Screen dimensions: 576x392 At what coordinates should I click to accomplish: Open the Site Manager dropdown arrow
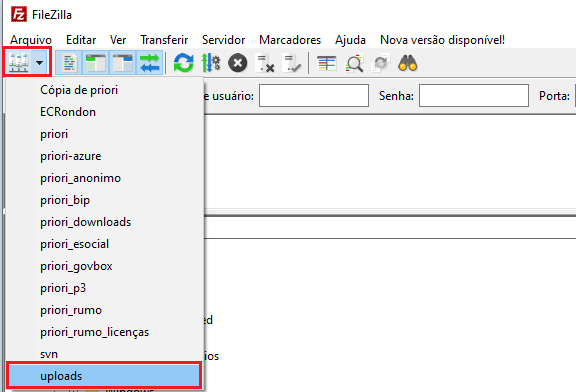40,63
